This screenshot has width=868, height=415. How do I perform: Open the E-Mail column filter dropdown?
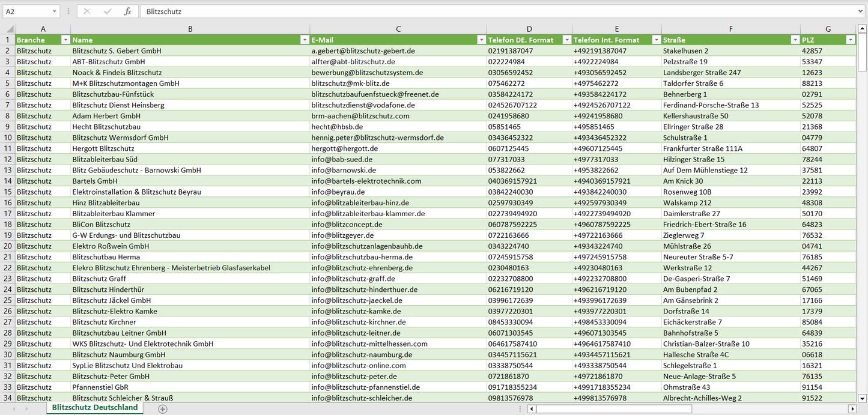click(481, 40)
